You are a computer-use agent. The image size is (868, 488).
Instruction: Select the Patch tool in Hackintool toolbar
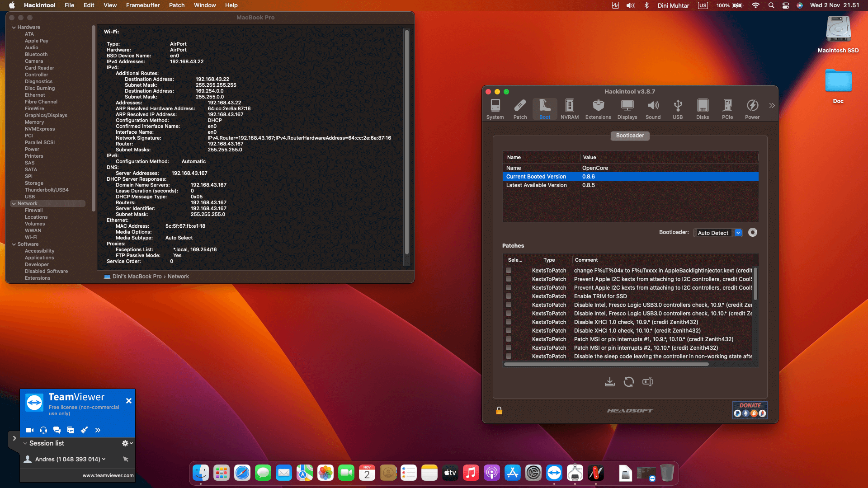[x=520, y=108]
